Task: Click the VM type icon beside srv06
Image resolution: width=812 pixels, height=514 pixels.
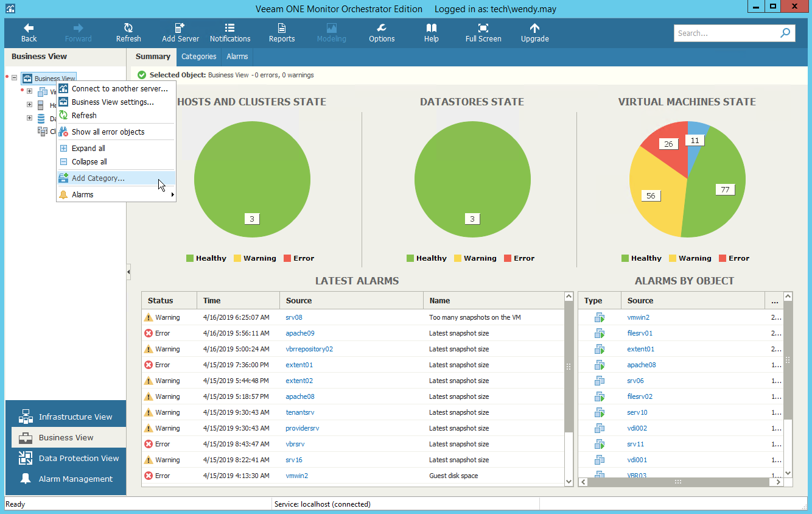Action: coord(600,381)
